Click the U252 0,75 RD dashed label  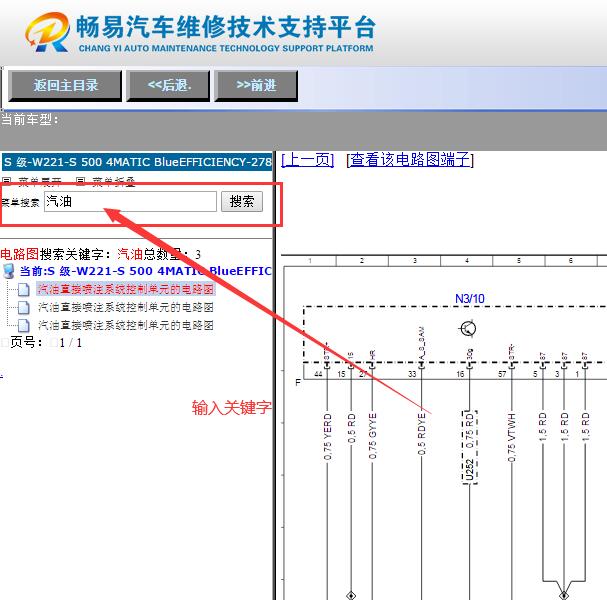[470, 447]
